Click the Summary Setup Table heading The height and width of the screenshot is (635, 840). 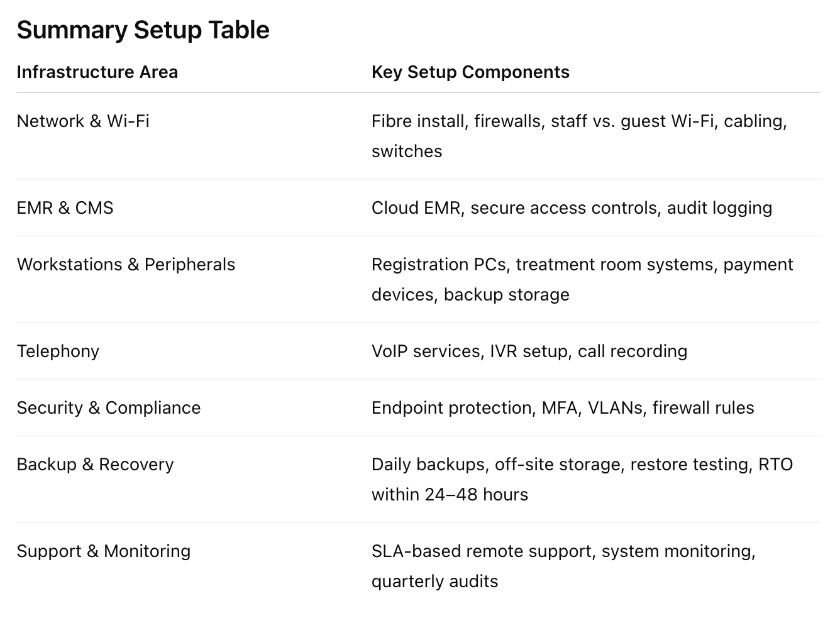[x=143, y=30]
